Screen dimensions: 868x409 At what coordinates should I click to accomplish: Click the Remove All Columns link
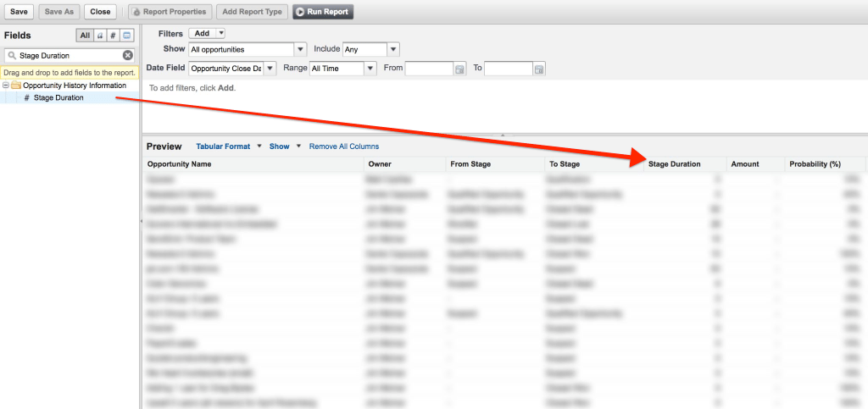click(x=344, y=146)
